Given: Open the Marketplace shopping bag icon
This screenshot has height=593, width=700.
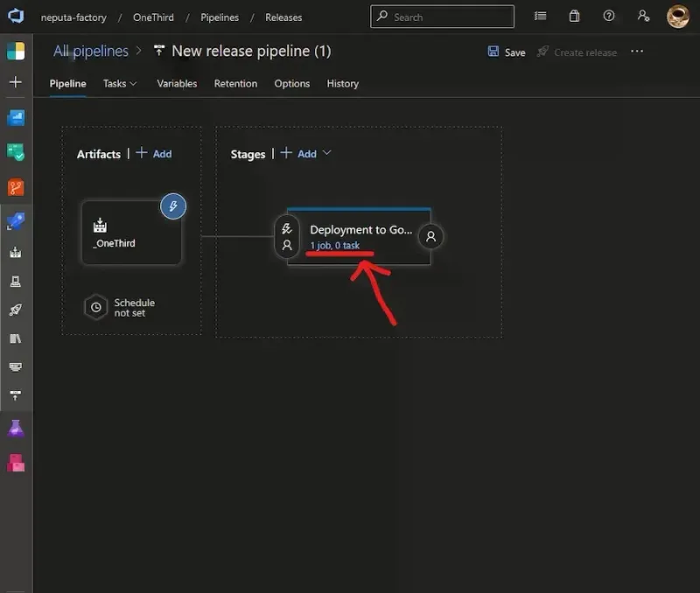Looking at the screenshot, I should pos(574,17).
